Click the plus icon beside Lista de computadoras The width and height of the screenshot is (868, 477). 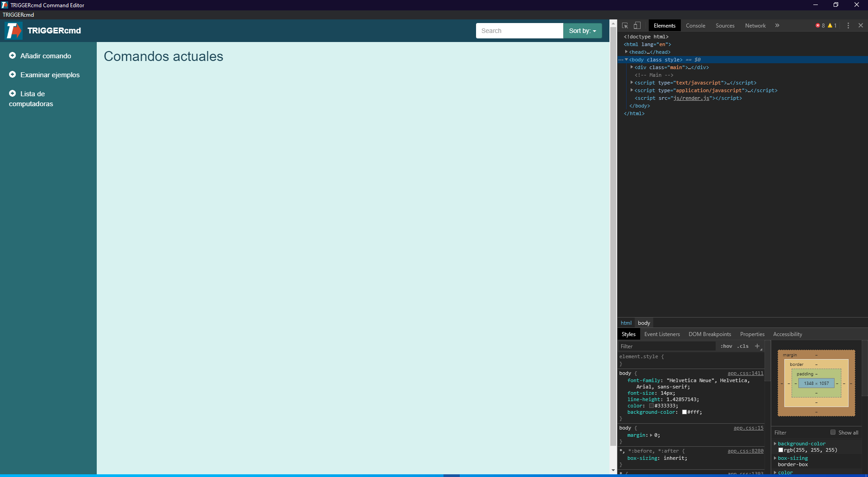pos(13,93)
